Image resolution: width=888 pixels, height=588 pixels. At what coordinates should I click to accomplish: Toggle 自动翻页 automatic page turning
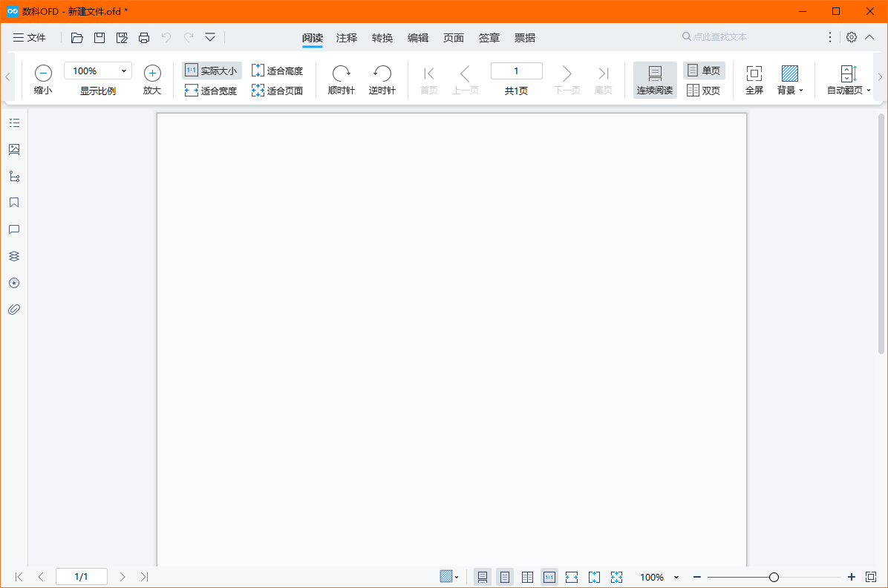coord(847,79)
